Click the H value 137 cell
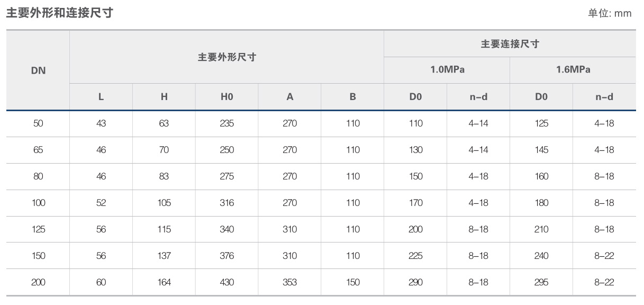The height and width of the screenshot is (305, 644). 164,256
